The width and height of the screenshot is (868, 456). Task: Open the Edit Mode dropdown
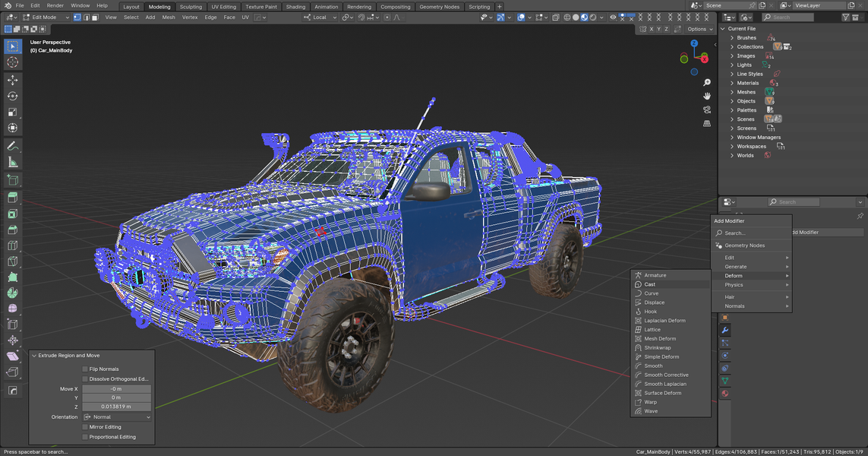[44, 17]
